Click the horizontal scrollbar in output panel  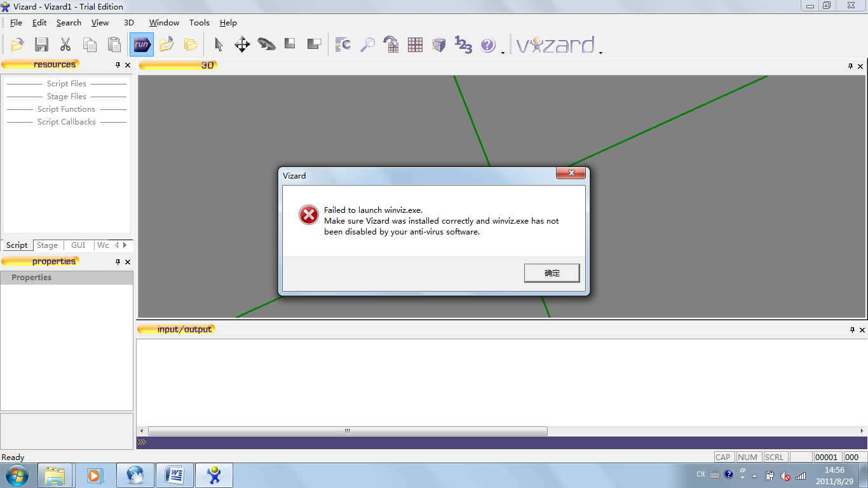point(347,431)
